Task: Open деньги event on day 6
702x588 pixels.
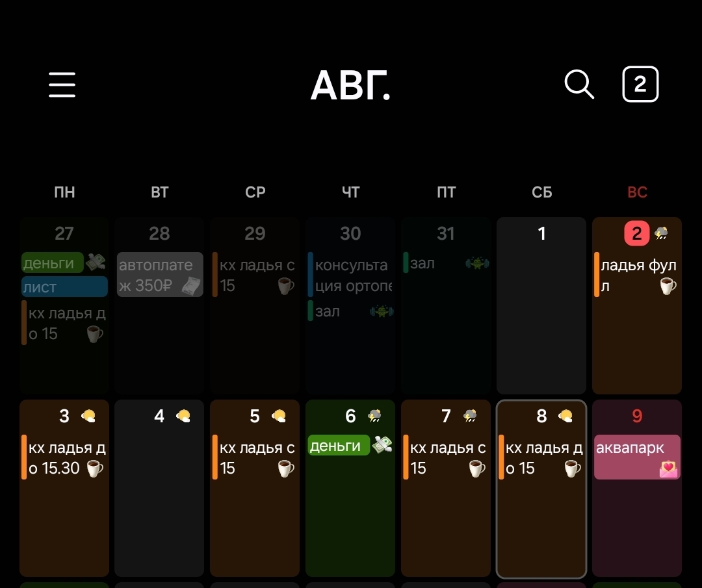Action: click(339, 445)
